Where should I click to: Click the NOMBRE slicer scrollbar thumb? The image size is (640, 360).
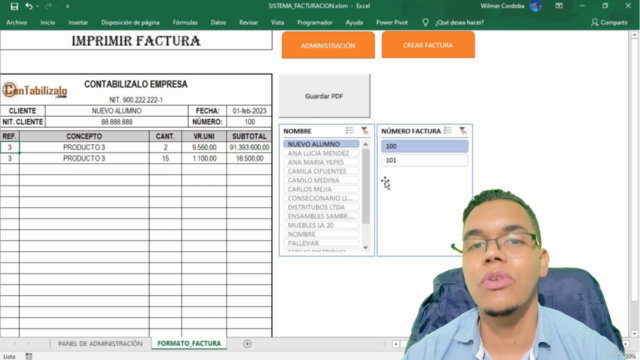click(366, 186)
